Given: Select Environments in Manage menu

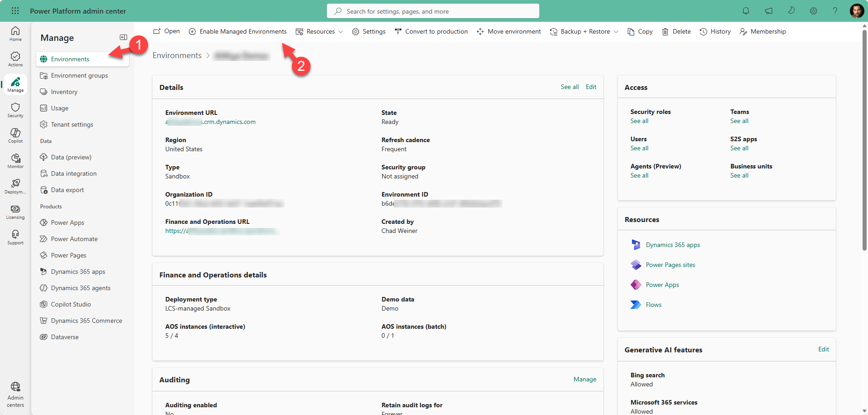Looking at the screenshot, I should tap(82, 59).
